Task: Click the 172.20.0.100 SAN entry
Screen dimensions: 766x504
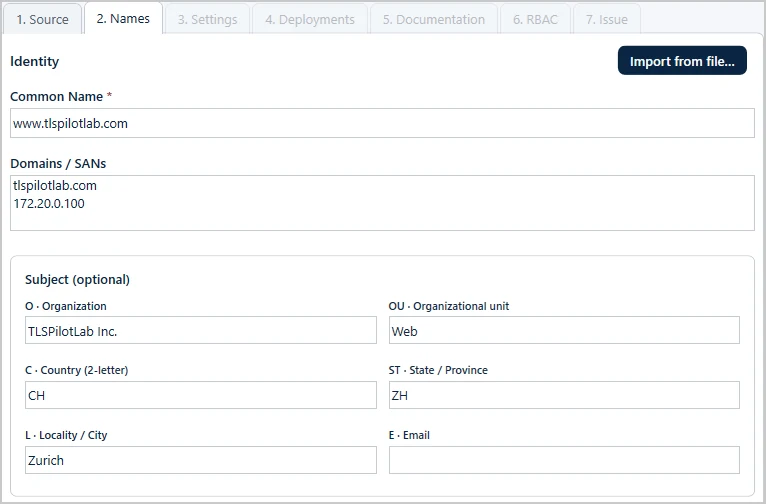Action: click(49, 204)
